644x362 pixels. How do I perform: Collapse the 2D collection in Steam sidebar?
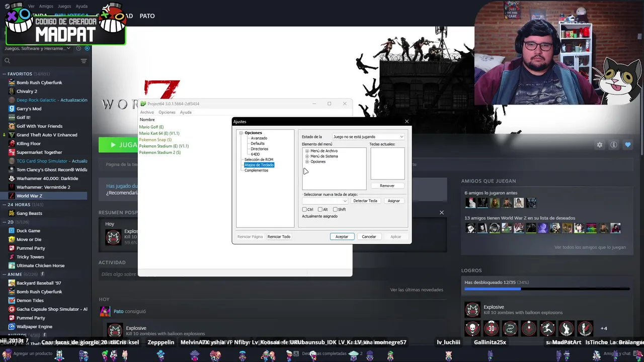4,222
